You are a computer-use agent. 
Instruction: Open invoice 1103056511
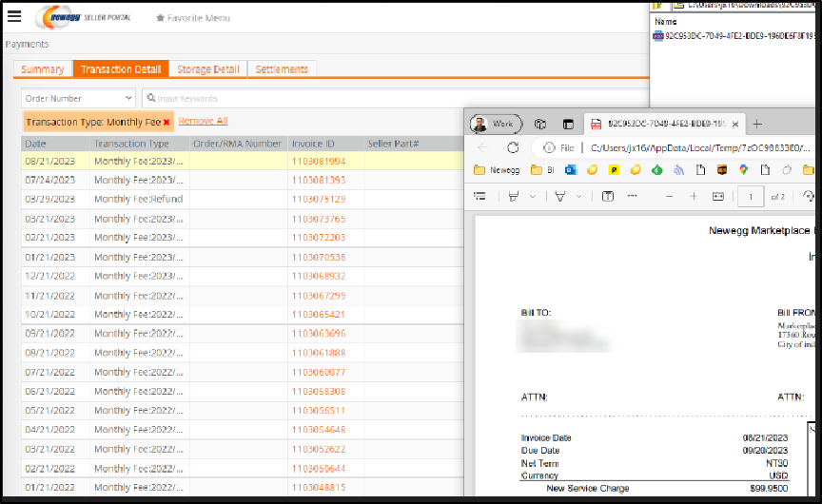pos(319,410)
